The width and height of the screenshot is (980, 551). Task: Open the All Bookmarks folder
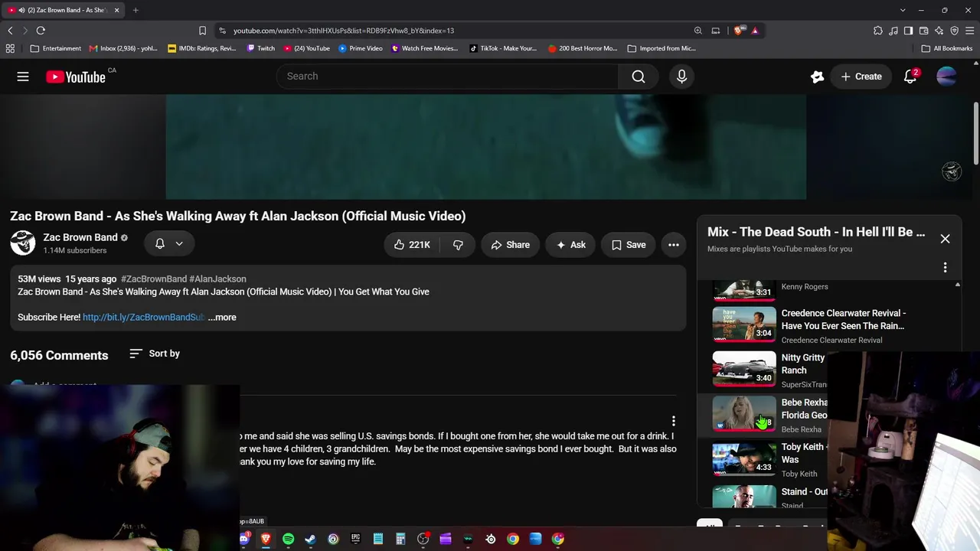(947, 48)
